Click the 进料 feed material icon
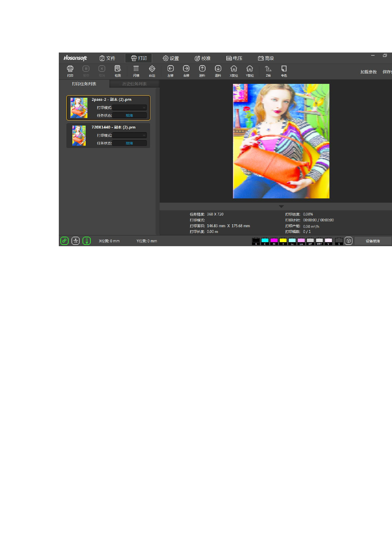This screenshot has height=555, width=392. (x=202, y=71)
